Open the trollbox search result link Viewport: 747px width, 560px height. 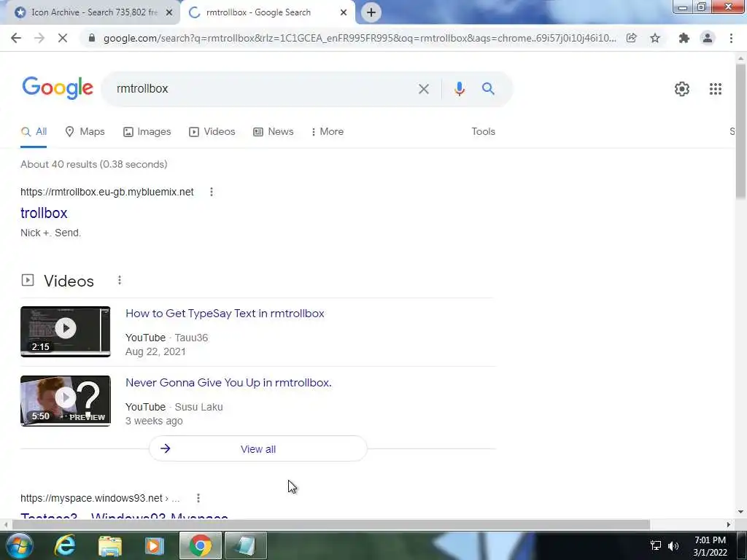point(44,213)
